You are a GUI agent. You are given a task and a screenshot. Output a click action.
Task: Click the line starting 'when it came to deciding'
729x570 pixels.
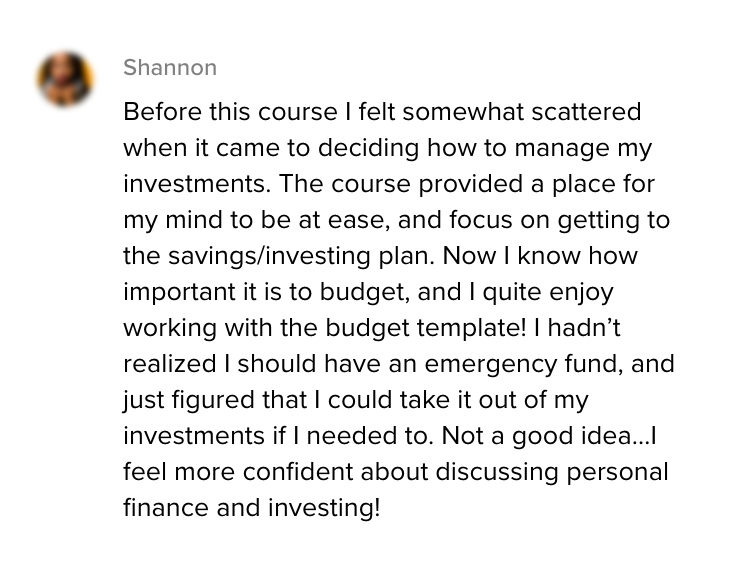[388, 149]
